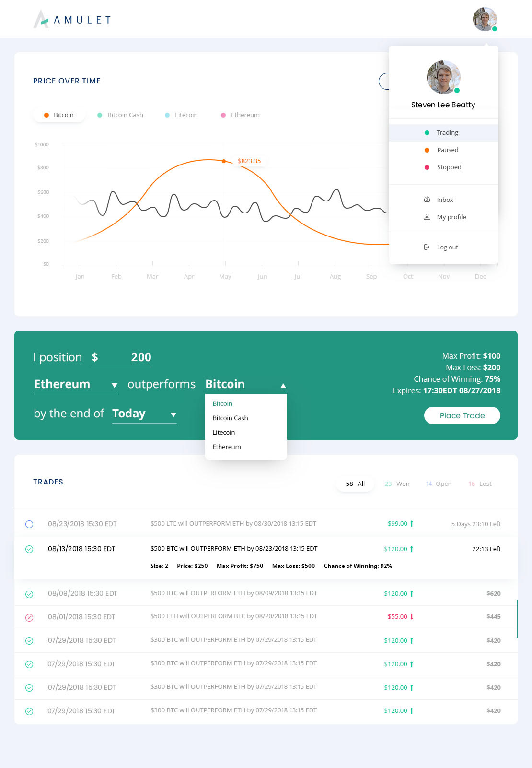The width and height of the screenshot is (532, 768).
Task: Set status to Stopped
Action: (x=444, y=167)
